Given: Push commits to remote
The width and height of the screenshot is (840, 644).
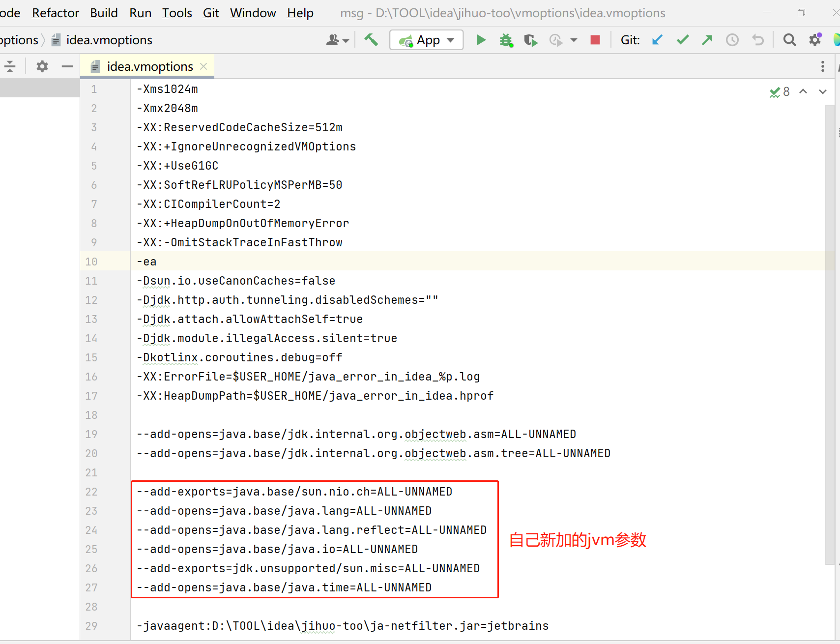Looking at the screenshot, I should pyautogui.click(x=707, y=40).
